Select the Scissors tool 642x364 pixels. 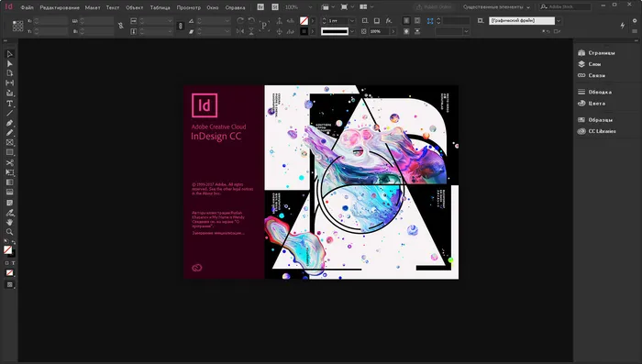(x=9, y=162)
